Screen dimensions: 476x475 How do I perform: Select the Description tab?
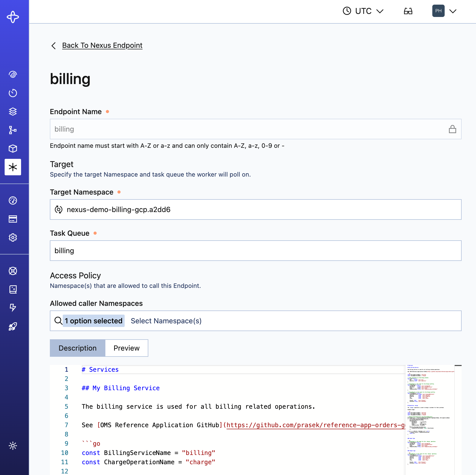[x=77, y=348]
